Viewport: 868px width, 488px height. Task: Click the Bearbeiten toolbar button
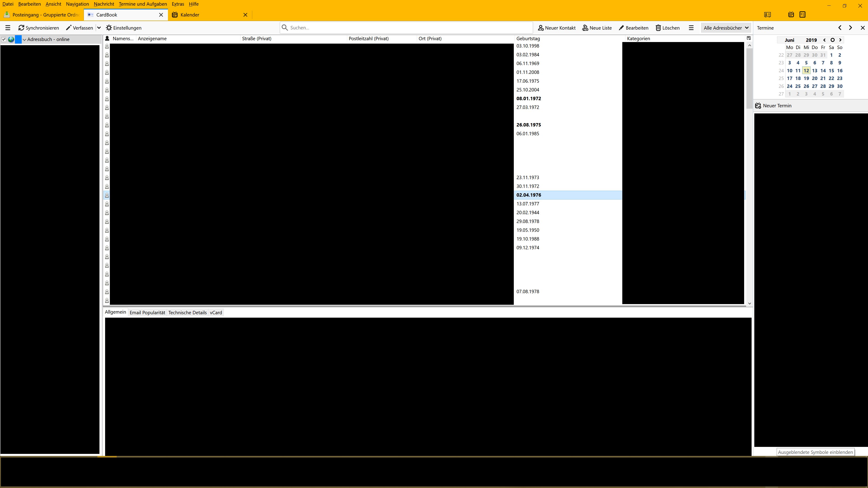[x=633, y=28]
